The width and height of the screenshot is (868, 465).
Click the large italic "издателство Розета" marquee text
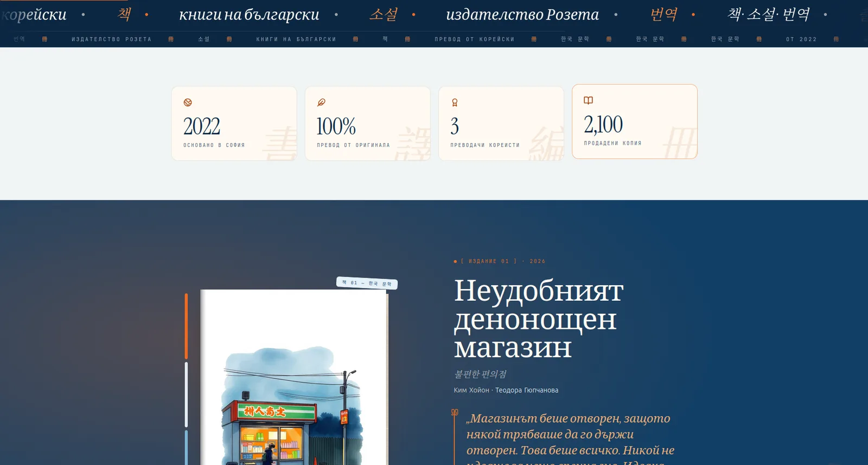pyautogui.click(x=522, y=15)
